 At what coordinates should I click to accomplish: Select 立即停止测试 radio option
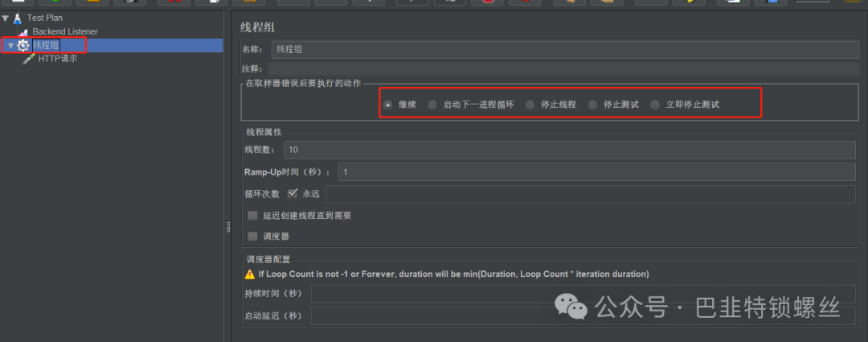pos(655,104)
